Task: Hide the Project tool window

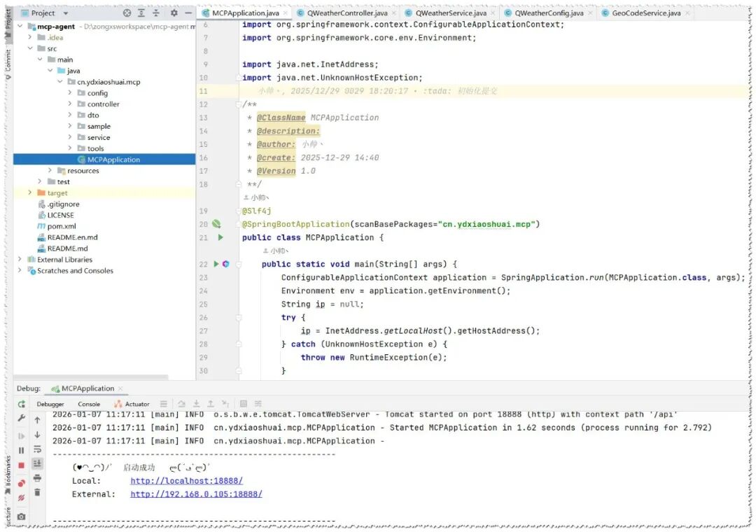Action: coord(188,13)
